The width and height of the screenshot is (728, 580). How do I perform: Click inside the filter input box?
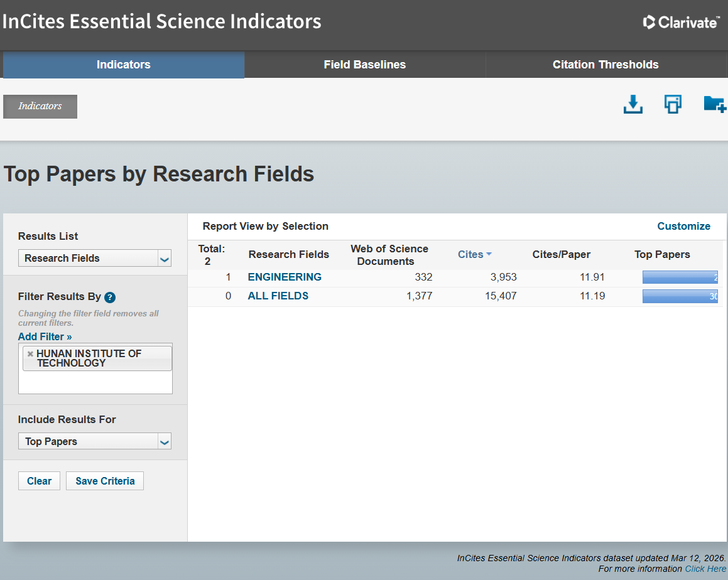pos(95,383)
